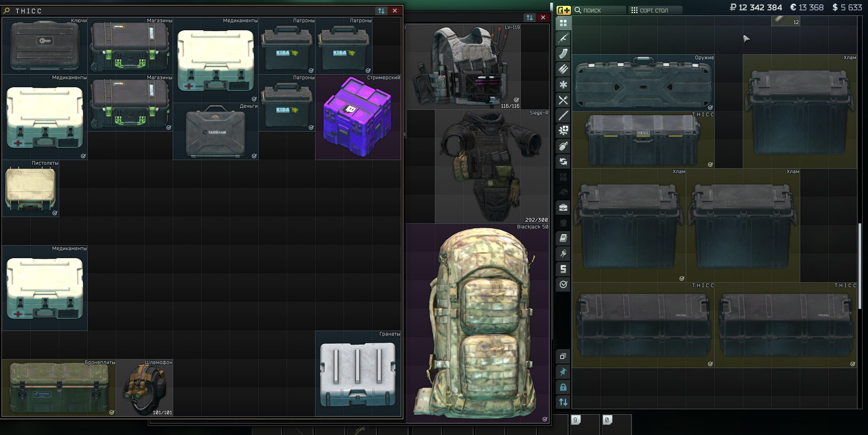Select the Blackjack 50 backpack
Viewport: 868px width, 435px height.
click(x=478, y=323)
